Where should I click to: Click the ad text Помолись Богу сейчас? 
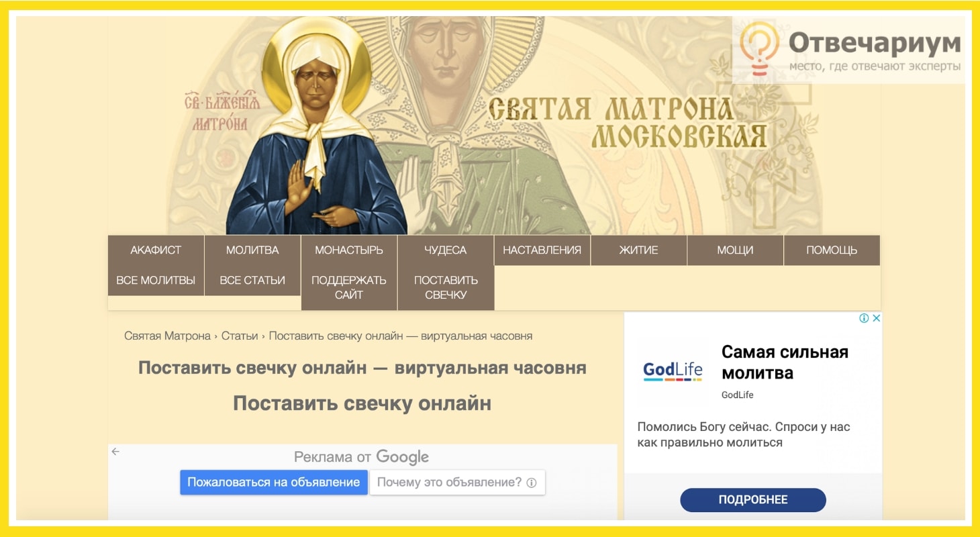744,434
